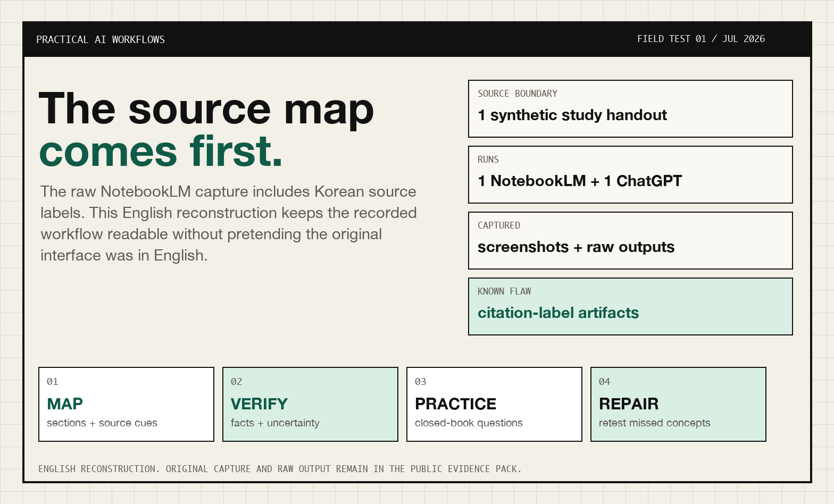Click 'sections + source cues' caption

[x=102, y=423]
